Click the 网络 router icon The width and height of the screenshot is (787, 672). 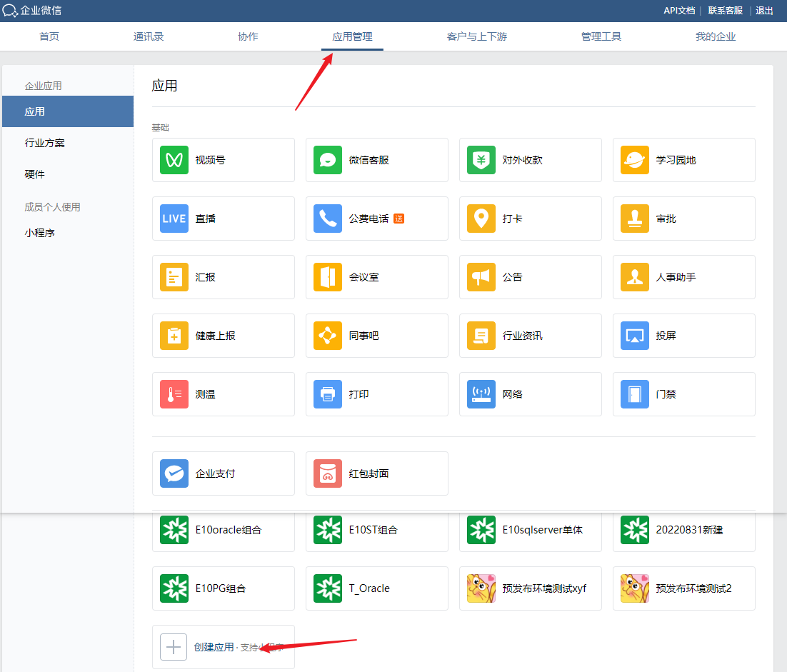[x=481, y=394]
